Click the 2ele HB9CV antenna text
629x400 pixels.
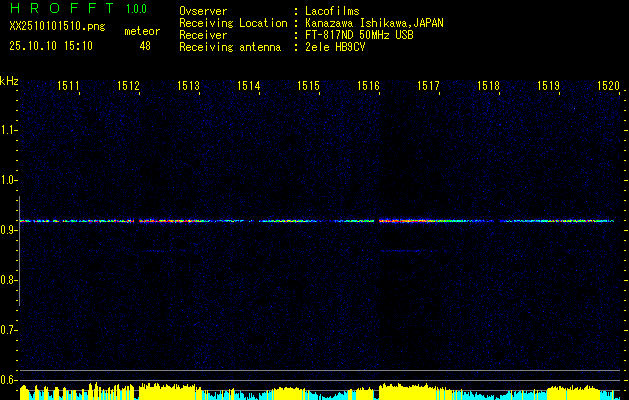pyautogui.click(x=335, y=46)
